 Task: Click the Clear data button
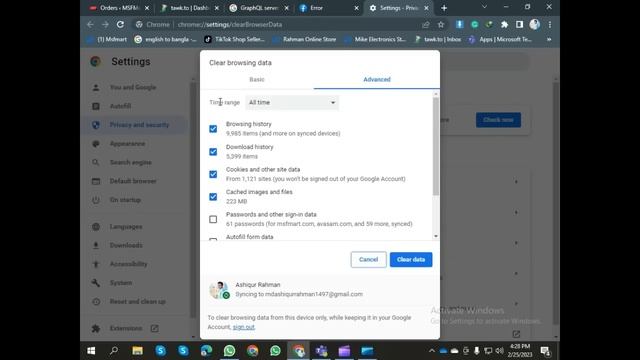point(411,260)
